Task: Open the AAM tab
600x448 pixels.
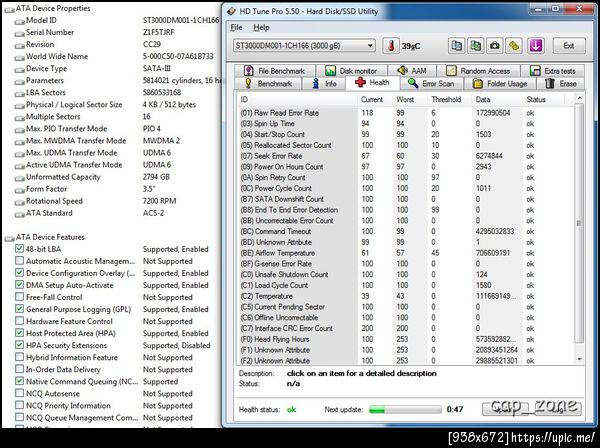Action: pos(411,71)
